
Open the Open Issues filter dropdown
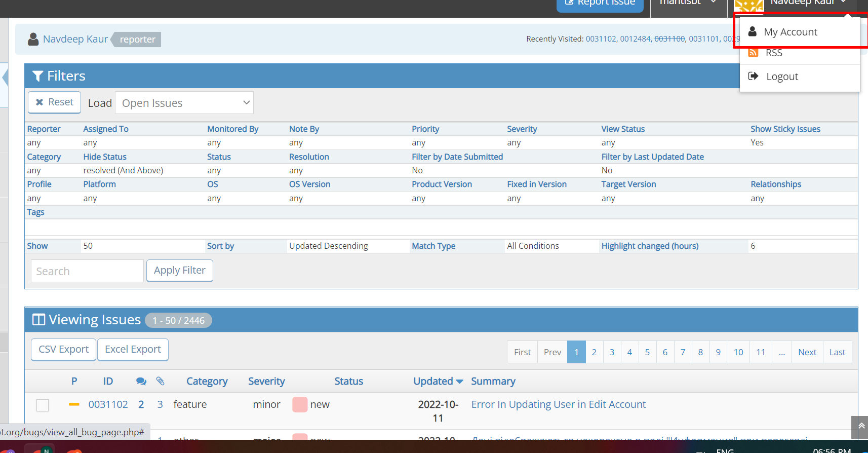[184, 103]
